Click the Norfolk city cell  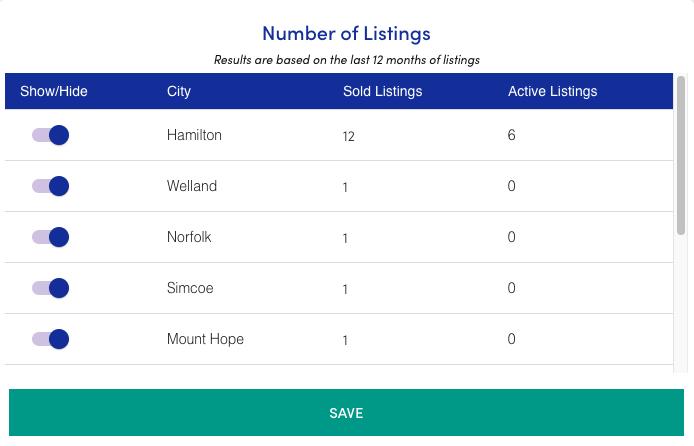pos(189,237)
